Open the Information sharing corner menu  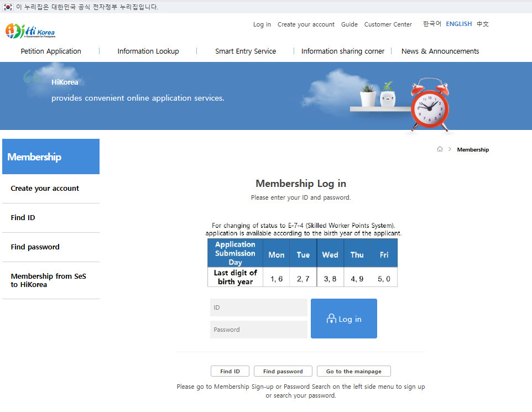click(342, 51)
